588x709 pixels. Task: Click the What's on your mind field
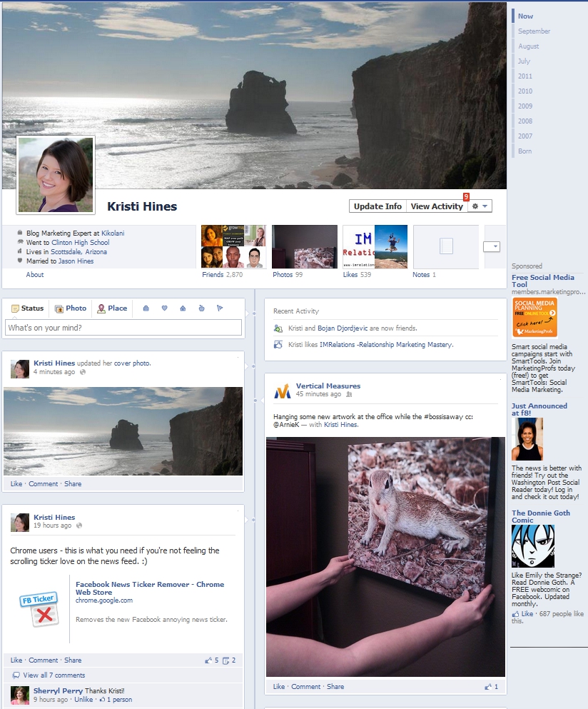tap(123, 328)
